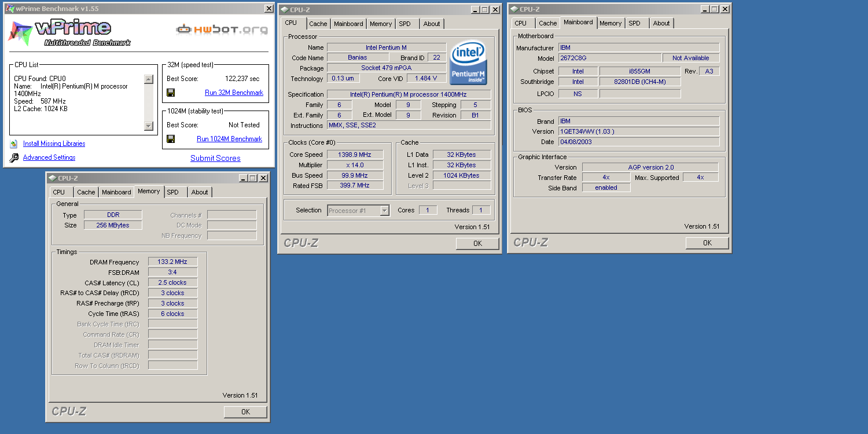868x434 pixels.
Task: Click the BIOS Version 1QET34WW (1.03)
Action: [x=639, y=131]
